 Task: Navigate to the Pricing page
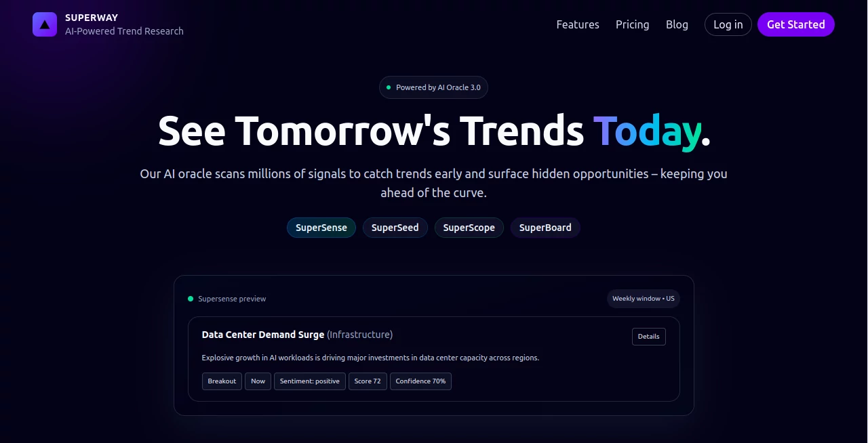tap(632, 24)
